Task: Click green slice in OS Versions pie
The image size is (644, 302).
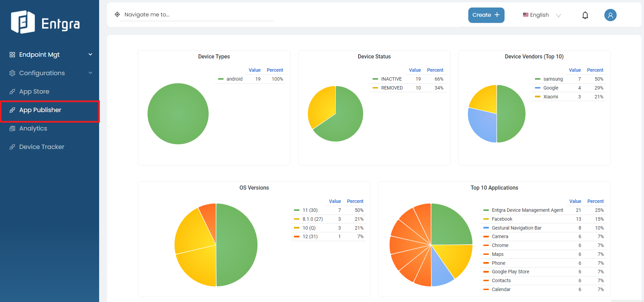Action: 237,245
